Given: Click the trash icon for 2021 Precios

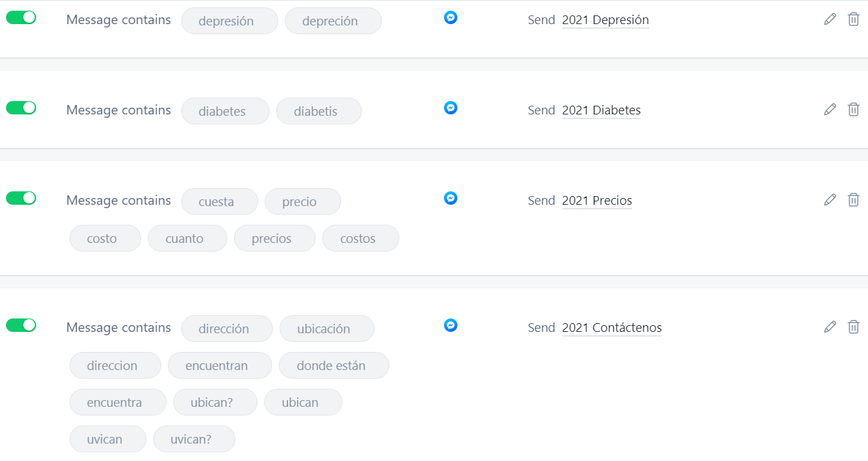Looking at the screenshot, I should pos(853,200).
